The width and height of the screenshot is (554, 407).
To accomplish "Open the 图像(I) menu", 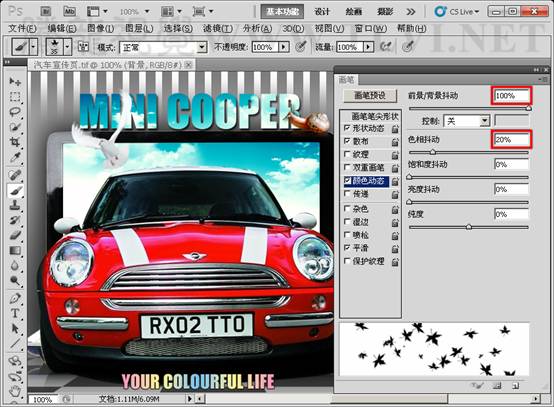I will (101, 28).
